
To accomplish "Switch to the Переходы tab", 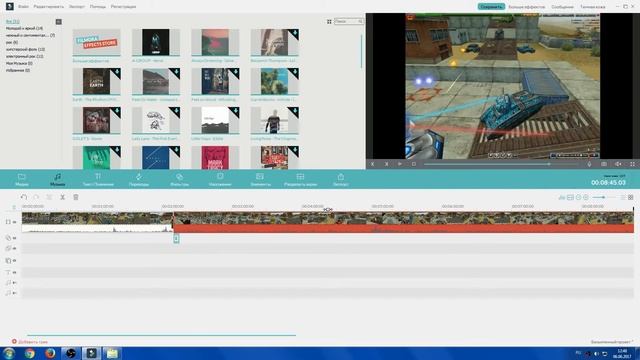I will pyautogui.click(x=139, y=179).
